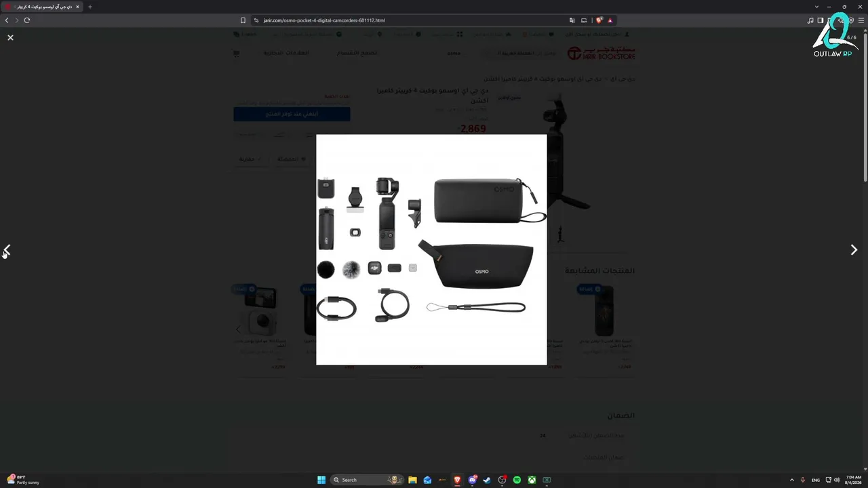Open File Explorer from taskbar
The height and width of the screenshot is (488, 868).
[x=412, y=480]
